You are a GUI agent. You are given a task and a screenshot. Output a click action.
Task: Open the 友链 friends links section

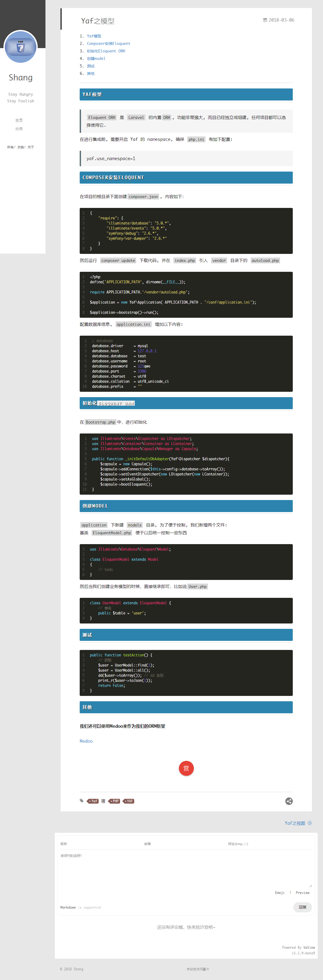pos(21,147)
